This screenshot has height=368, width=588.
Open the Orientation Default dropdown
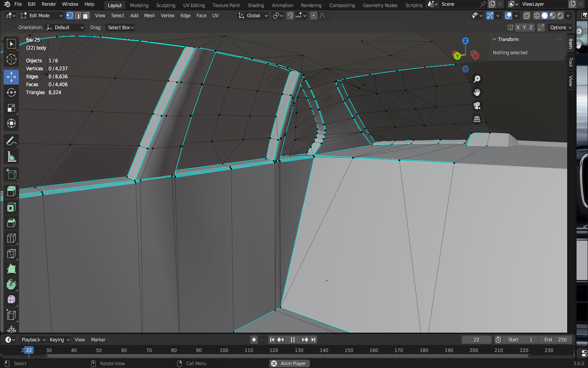tap(65, 27)
